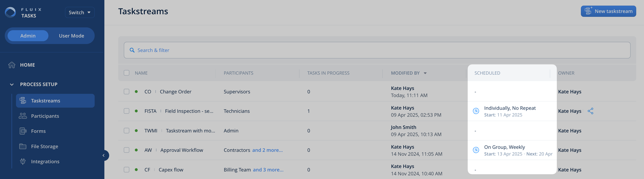644x179 pixels.
Task: Open Forms in the sidebar
Action: pos(38,131)
